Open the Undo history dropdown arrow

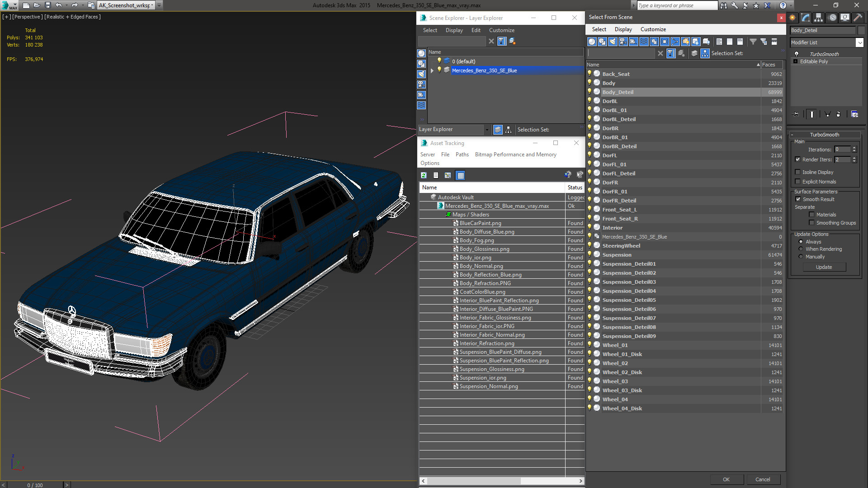click(x=66, y=5)
